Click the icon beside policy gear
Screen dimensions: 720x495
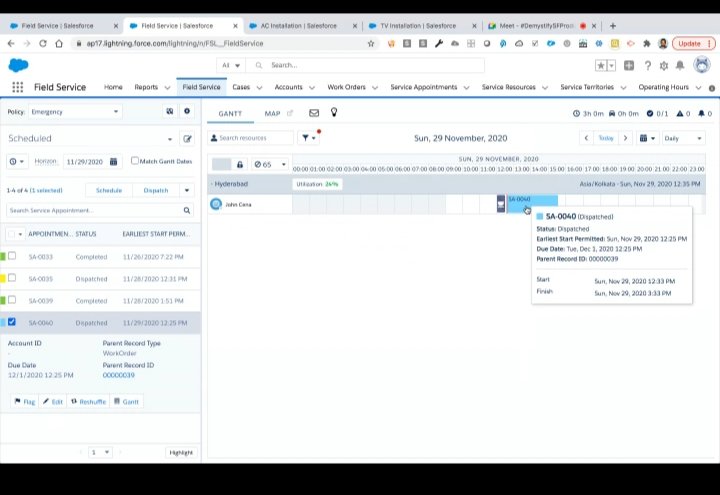point(170,111)
